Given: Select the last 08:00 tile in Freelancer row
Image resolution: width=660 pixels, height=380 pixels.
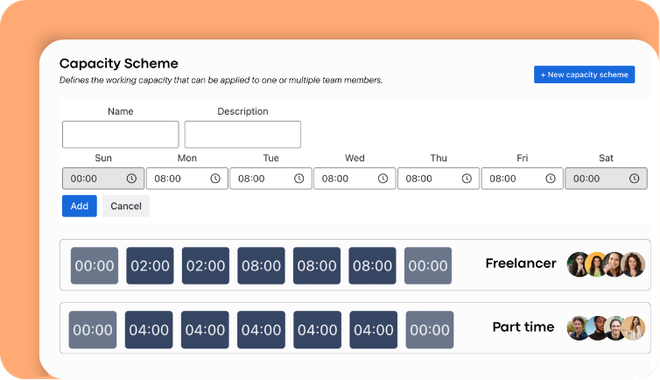Looking at the screenshot, I should [x=372, y=266].
